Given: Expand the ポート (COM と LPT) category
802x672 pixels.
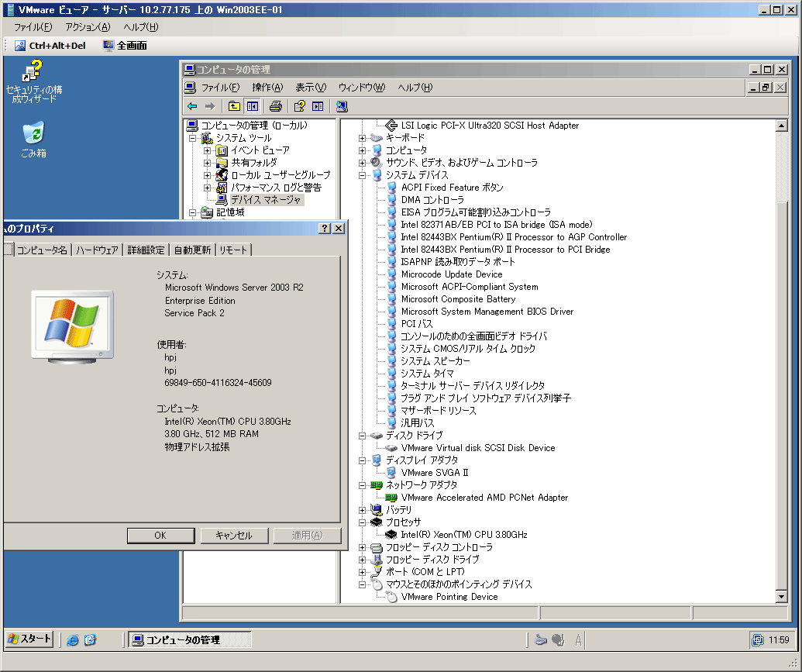Looking at the screenshot, I should pos(362,572).
